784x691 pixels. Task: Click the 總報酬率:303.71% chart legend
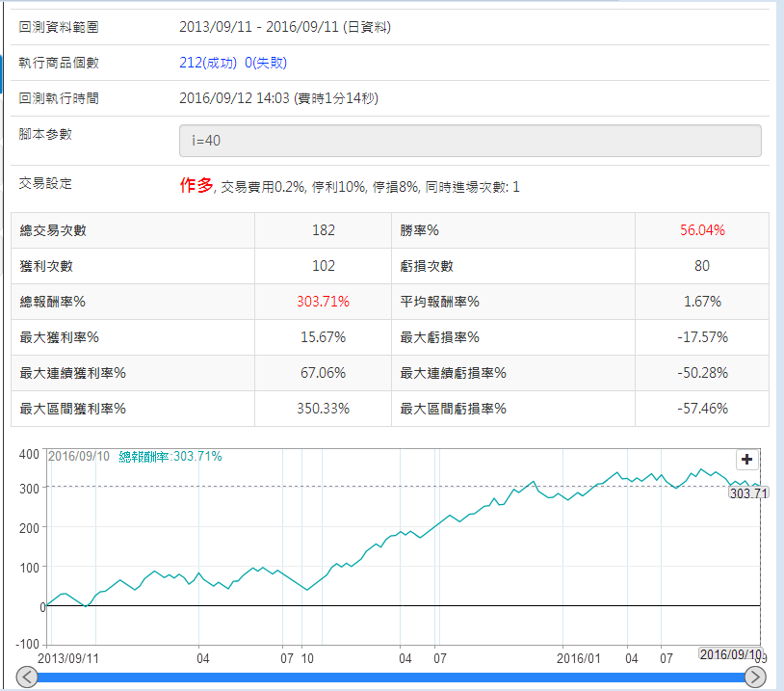coord(170,456)
